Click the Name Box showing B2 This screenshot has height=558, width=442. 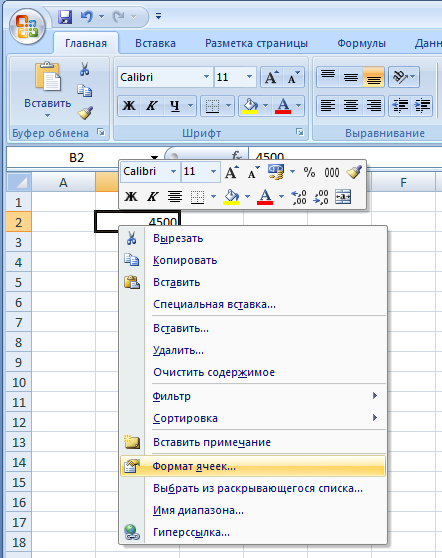pyautogui.click(x=77, y=157)
